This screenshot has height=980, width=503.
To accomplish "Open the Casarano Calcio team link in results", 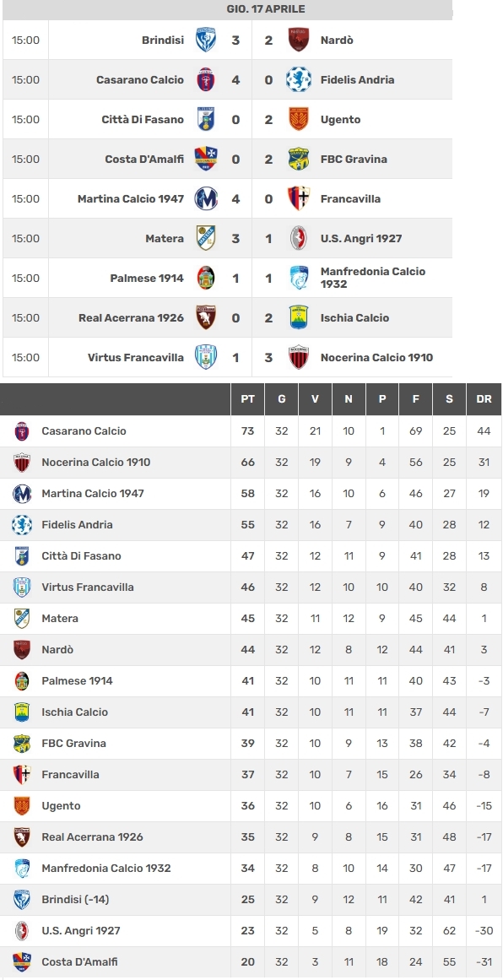I will tap(140, 80).
